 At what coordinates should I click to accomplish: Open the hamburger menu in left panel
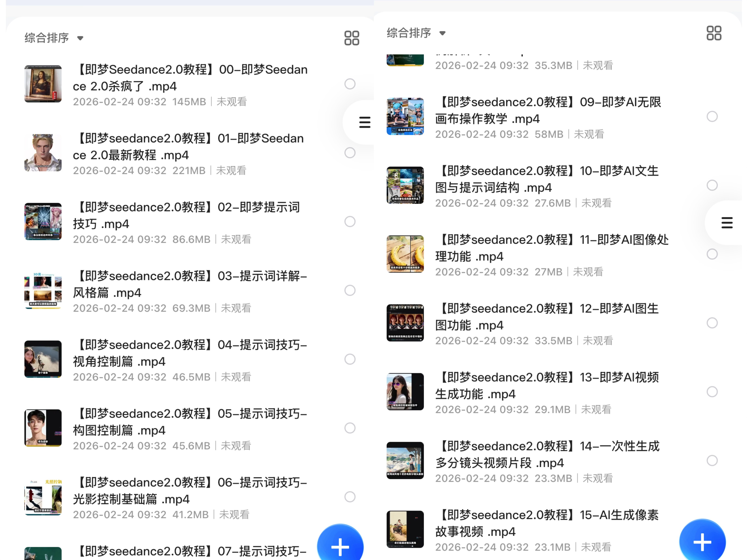click(364, 122)
